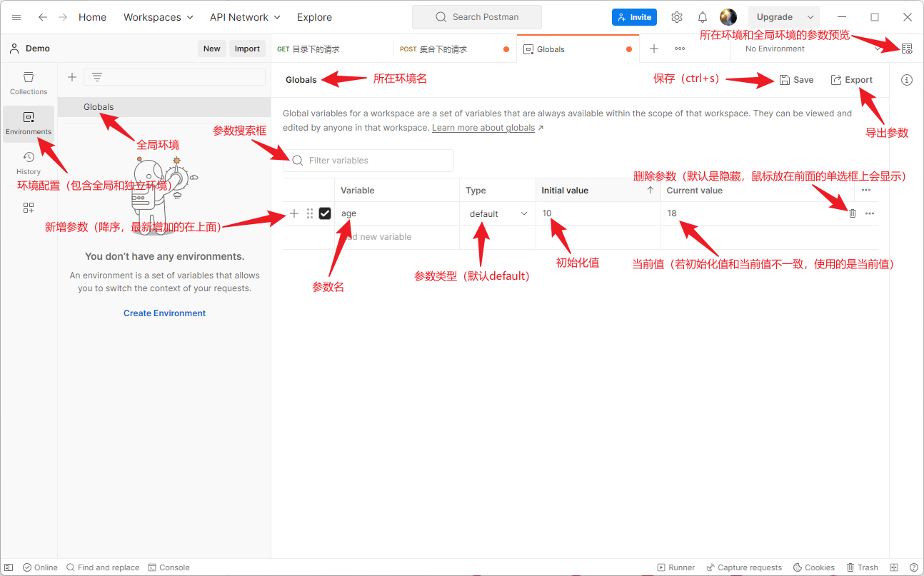Expand the API Network dropdown

[x=245, y=17]
